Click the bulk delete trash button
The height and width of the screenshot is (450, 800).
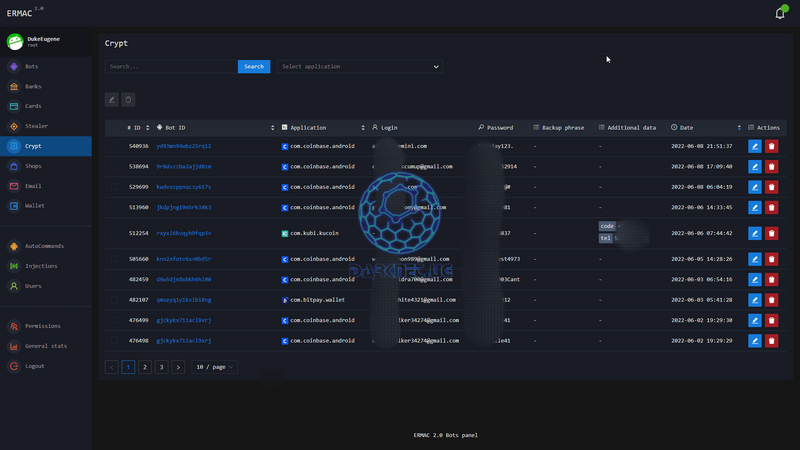pyautogui.click(x=128, y=99)
